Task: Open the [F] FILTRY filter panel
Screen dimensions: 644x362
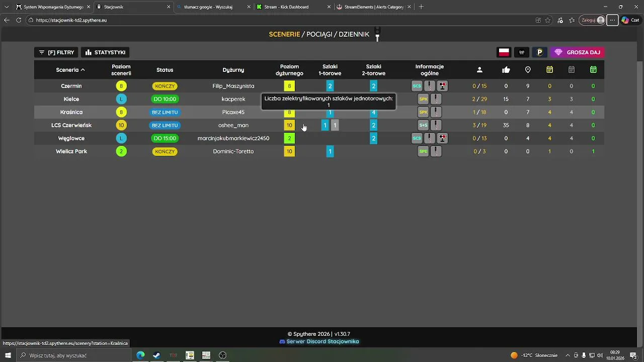Action: click(x=56, y=52)
